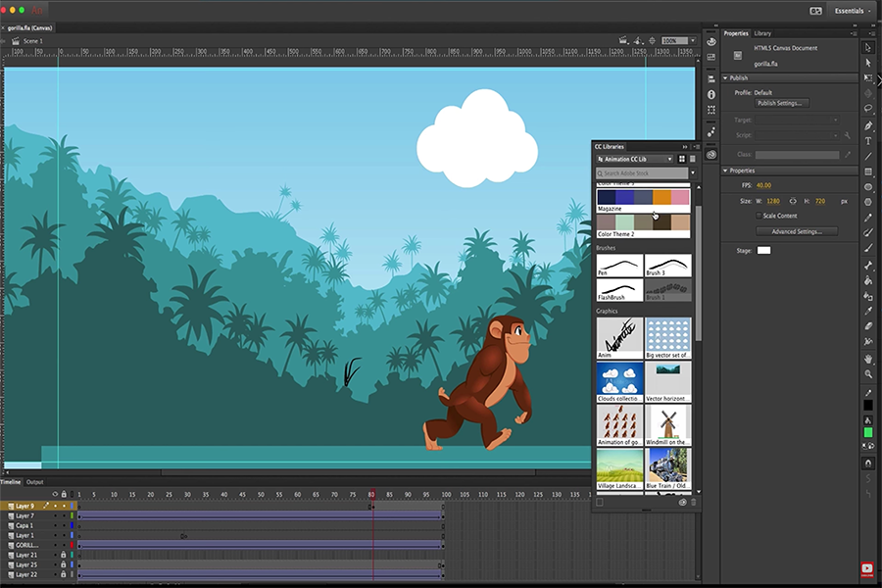Choose the Hand tool

coord(868,358)
